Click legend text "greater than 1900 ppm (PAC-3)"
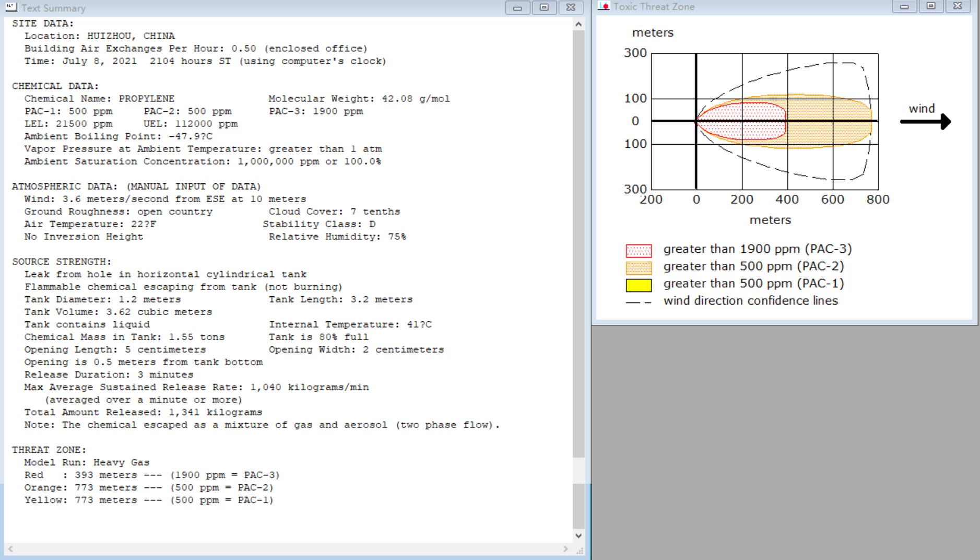 pos(758,249)
